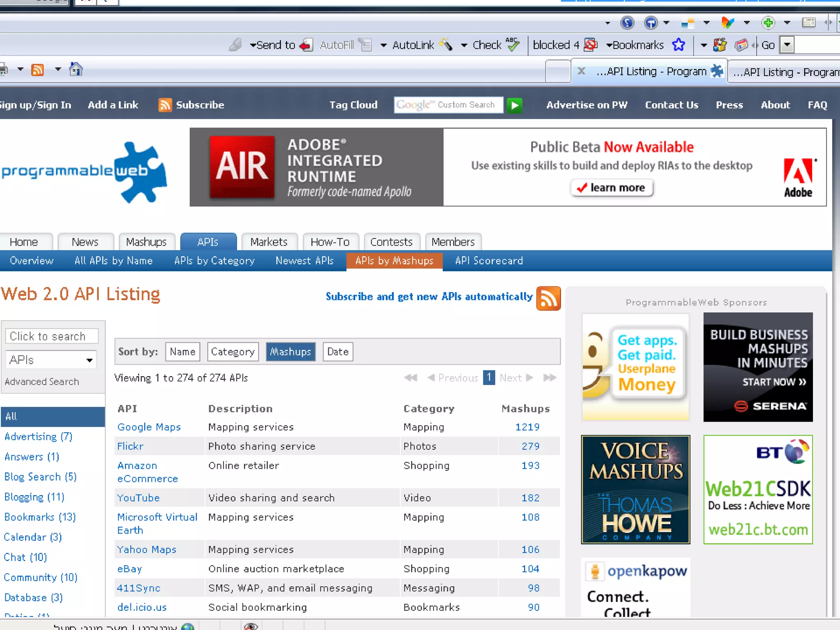Click the spell Check ABC icon

[x=512, y=45]
